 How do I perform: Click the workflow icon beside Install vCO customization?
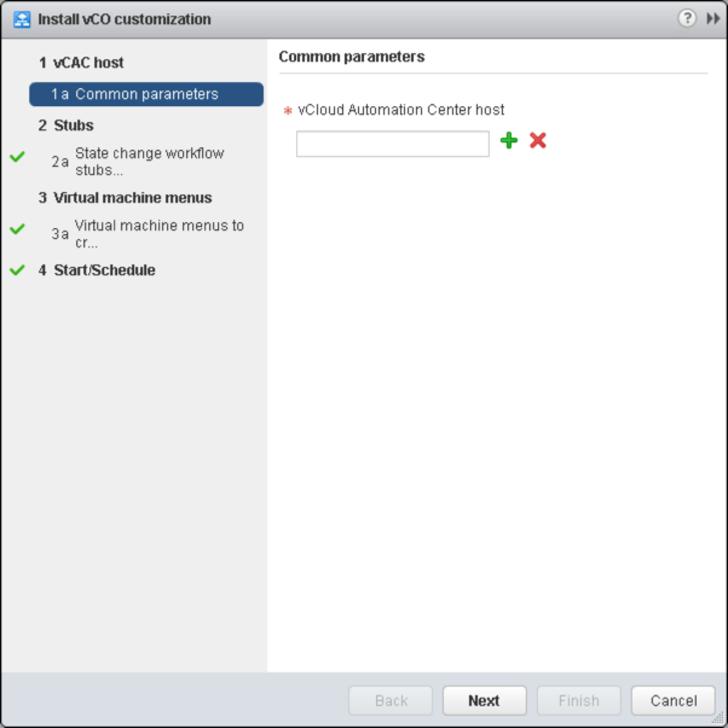[x=22, y=19]
